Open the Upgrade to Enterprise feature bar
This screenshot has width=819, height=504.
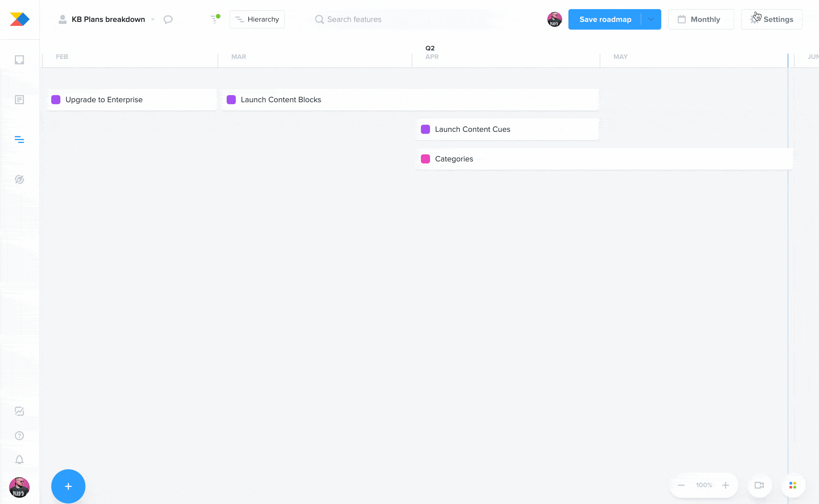[131, 100]
